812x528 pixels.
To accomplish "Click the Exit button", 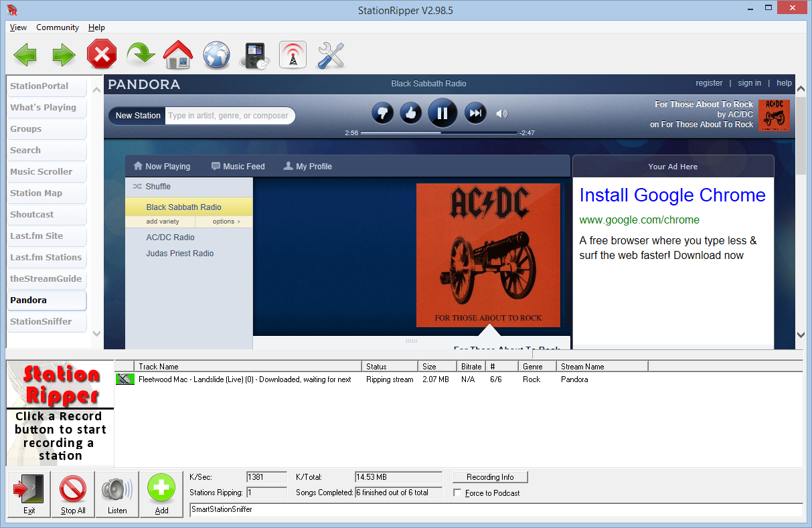I will [29, 495].
